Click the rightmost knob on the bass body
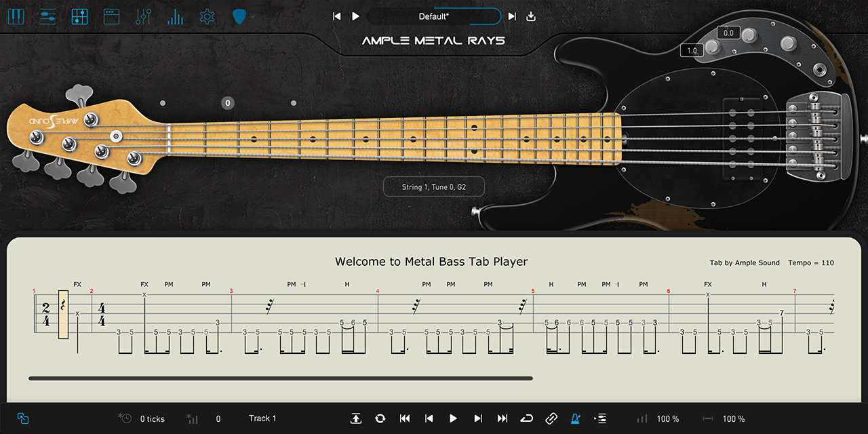Screen dimensions: 868x434 click(788, 44)
